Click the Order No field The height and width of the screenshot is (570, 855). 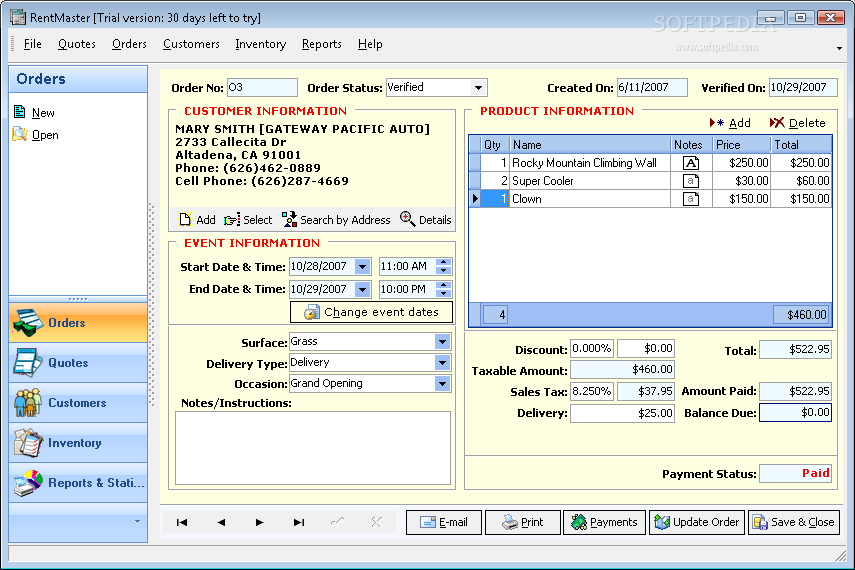click(262, 88)
